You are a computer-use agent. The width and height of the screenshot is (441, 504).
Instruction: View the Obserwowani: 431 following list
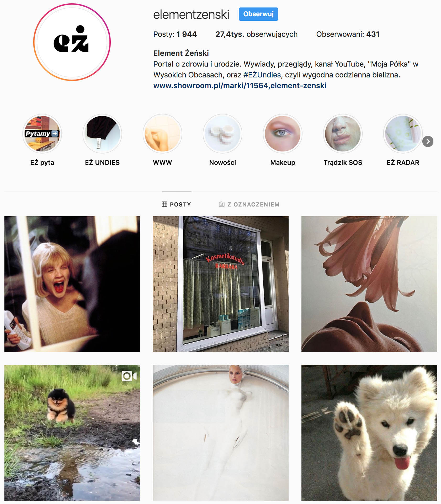tap(348, 34)
